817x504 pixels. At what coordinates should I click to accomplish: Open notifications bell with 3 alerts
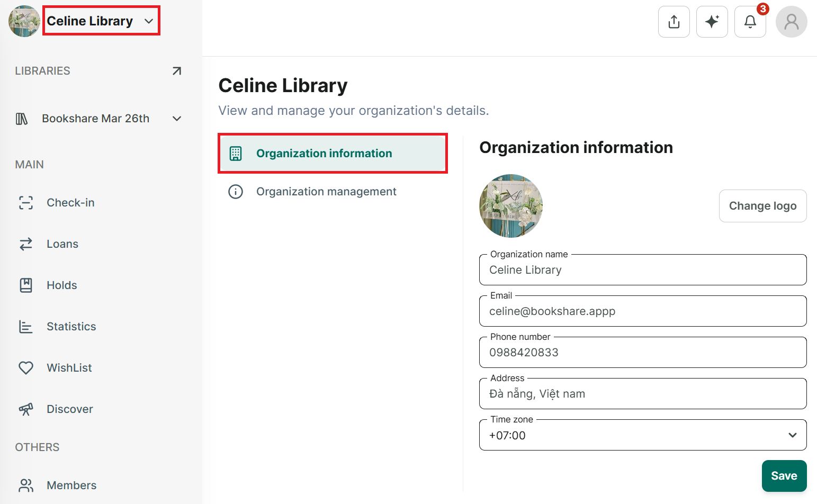click(750, 22)
